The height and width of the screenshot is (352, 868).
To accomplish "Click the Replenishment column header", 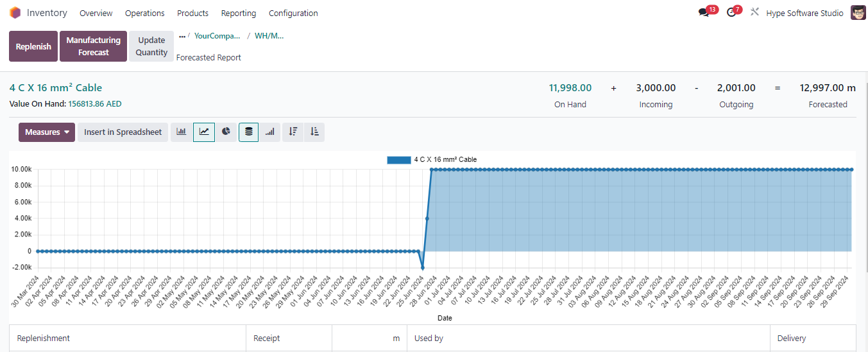I will pos(44,338).
